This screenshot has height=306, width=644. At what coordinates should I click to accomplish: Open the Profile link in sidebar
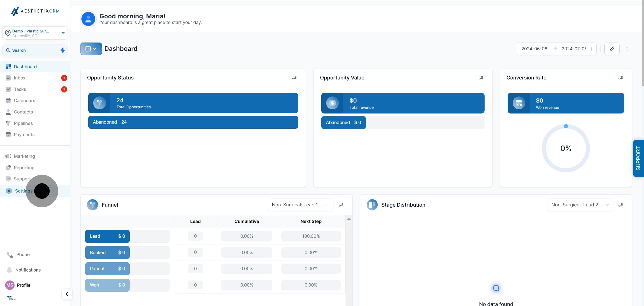click(x=23, y=285)
